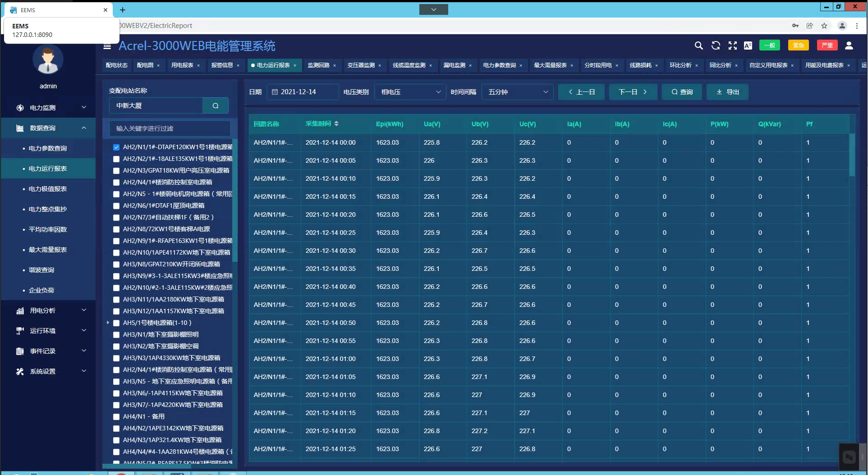The width and height of the screenshot is (868, 475).
Task: Check AH4/N1 - 备用 checkbox
Action: (x=116, y=417)
